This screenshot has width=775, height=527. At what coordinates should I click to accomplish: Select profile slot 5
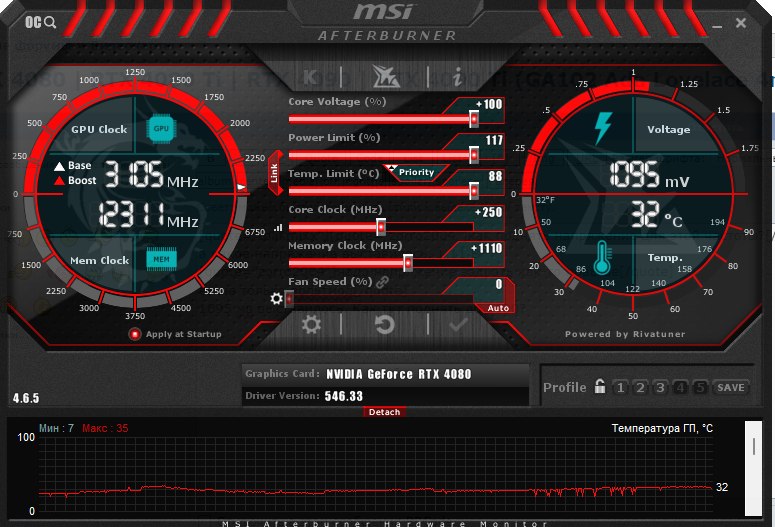click(x=700, y=388)
